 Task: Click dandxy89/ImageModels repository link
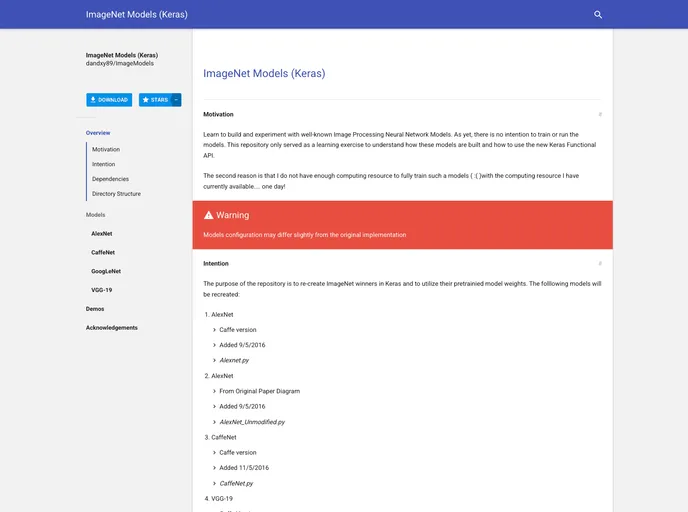pyautogui.click(x=120, y=64)
